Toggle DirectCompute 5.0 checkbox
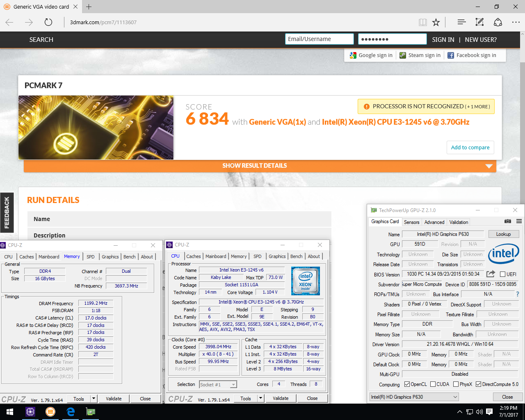This screenshot has width=525, height=420. tap(478, 384)
